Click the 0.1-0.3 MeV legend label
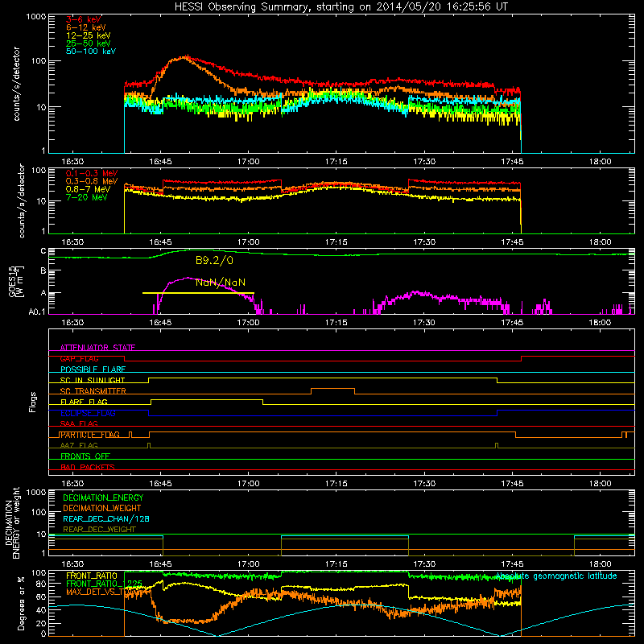The height and width of the screenshot is (644, 644). [92, 173]
